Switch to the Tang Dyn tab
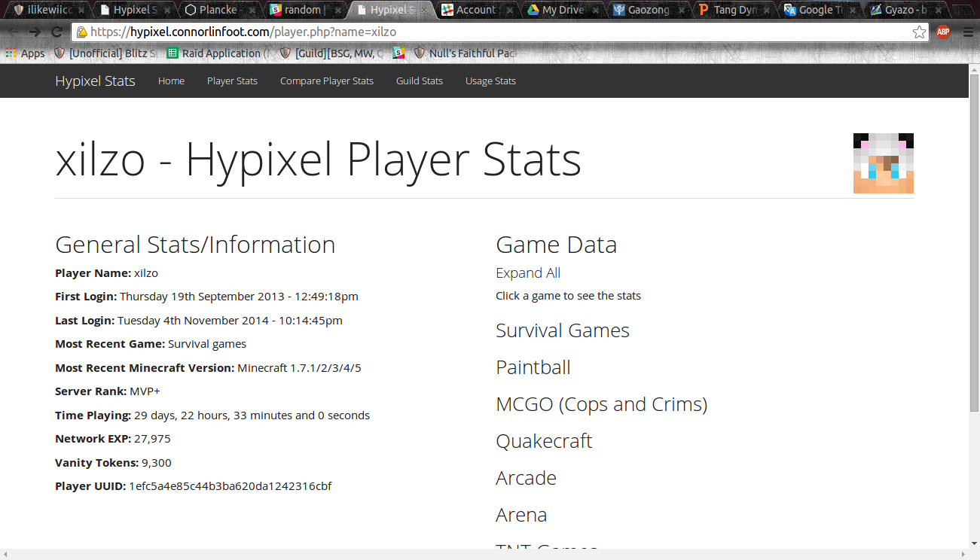Screen dimensions: 980x560 [734, 10]
